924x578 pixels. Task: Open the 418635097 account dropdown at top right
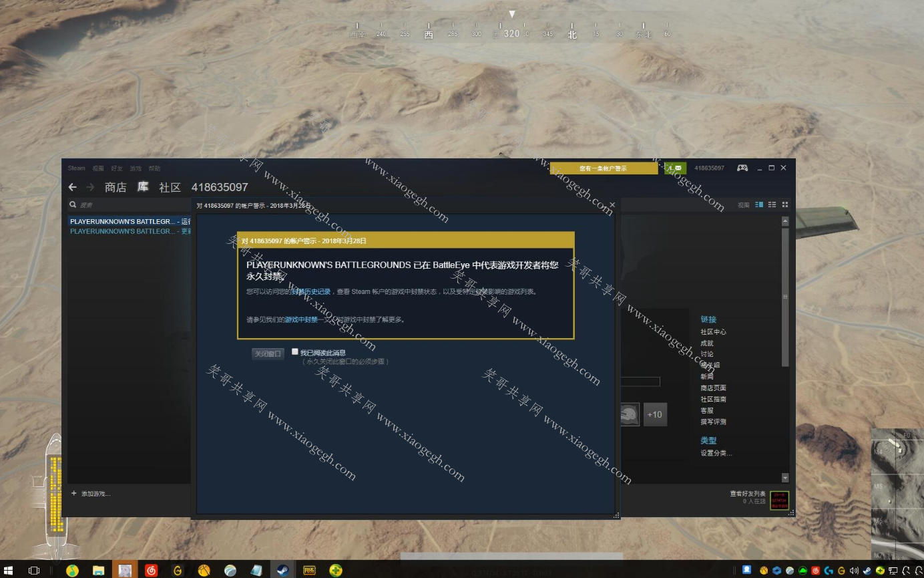coord(709,168)
